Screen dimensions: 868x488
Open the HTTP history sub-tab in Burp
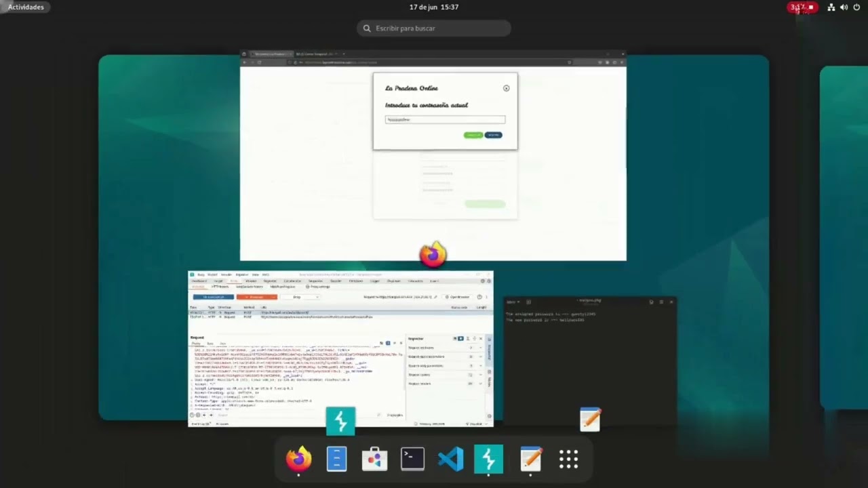(220, 287)
